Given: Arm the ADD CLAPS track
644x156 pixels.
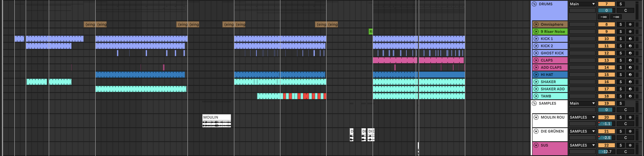Looking at the screenshot, I should 630,67.
